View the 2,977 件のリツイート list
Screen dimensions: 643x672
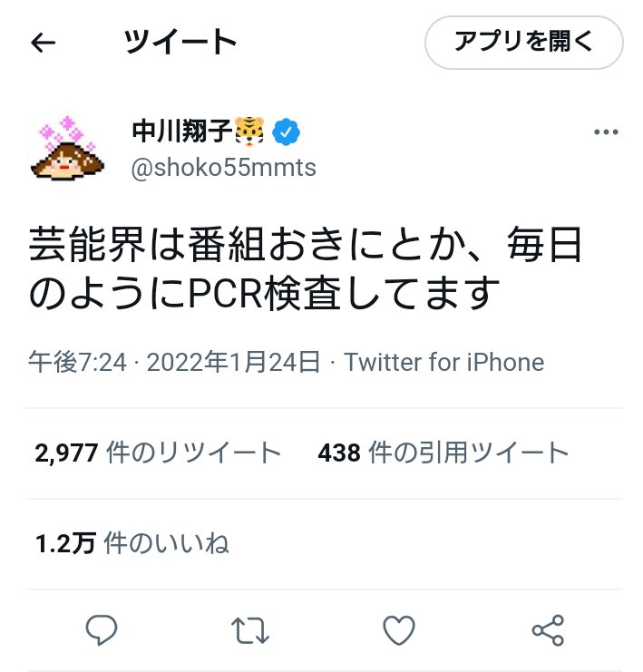158,453
